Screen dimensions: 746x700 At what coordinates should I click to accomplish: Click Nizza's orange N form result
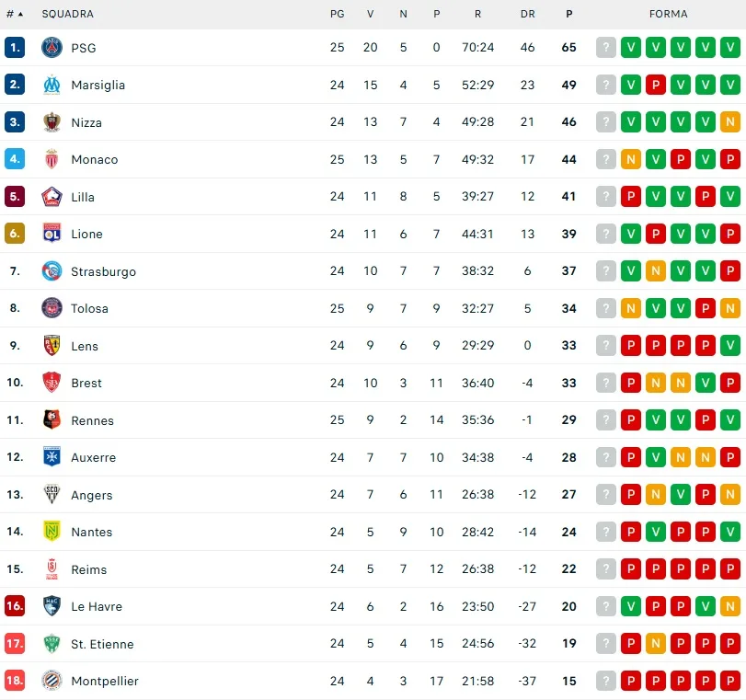730,122
